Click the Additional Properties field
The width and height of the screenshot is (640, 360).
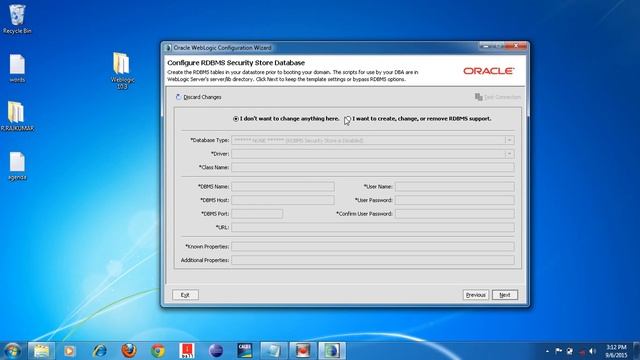[x=372, y=260]
